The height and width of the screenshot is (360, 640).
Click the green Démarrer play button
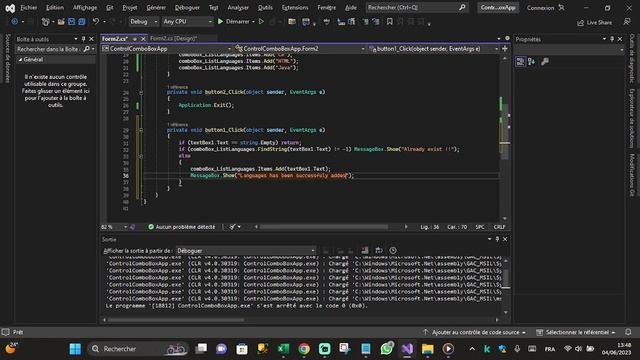[x=220, y=21]
